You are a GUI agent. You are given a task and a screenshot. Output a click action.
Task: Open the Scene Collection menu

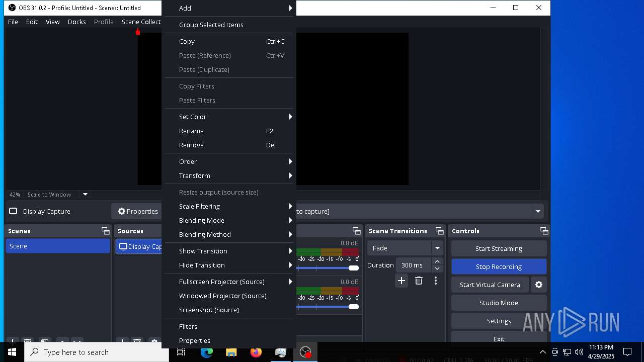[141, 22]
